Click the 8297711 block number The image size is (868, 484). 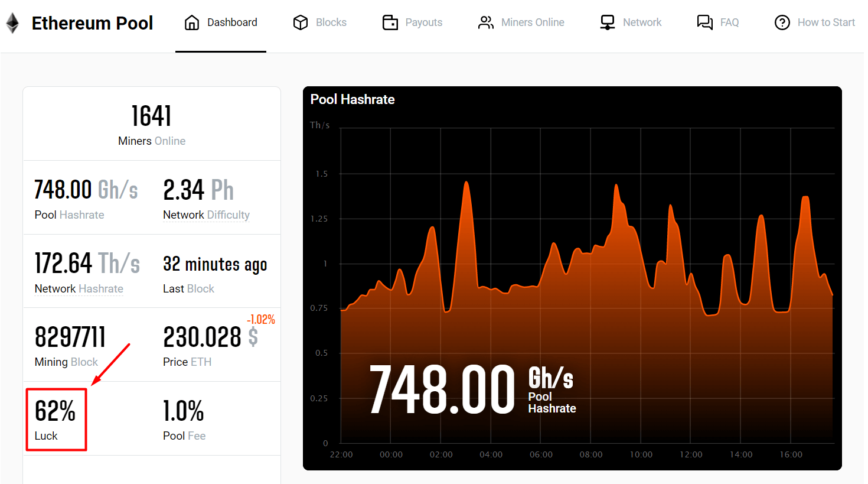pos(70,337)
